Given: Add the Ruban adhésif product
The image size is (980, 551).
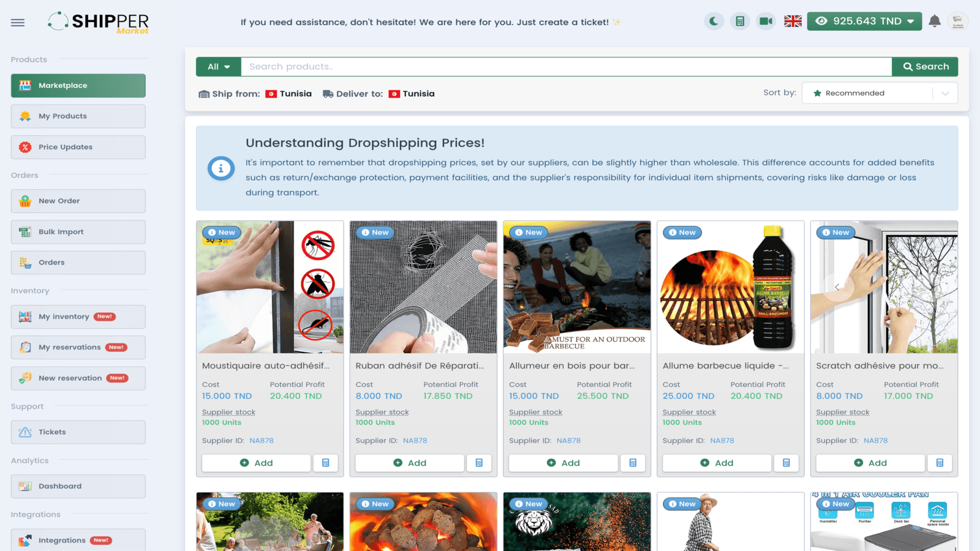Looking at the screenshot, I should [x=409, y=463].
